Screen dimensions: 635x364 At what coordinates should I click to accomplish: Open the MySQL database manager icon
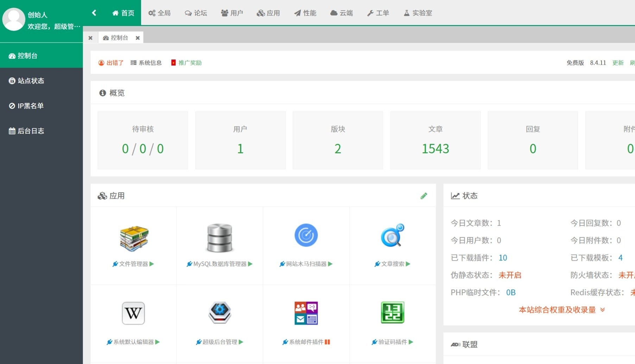[220, 238]
